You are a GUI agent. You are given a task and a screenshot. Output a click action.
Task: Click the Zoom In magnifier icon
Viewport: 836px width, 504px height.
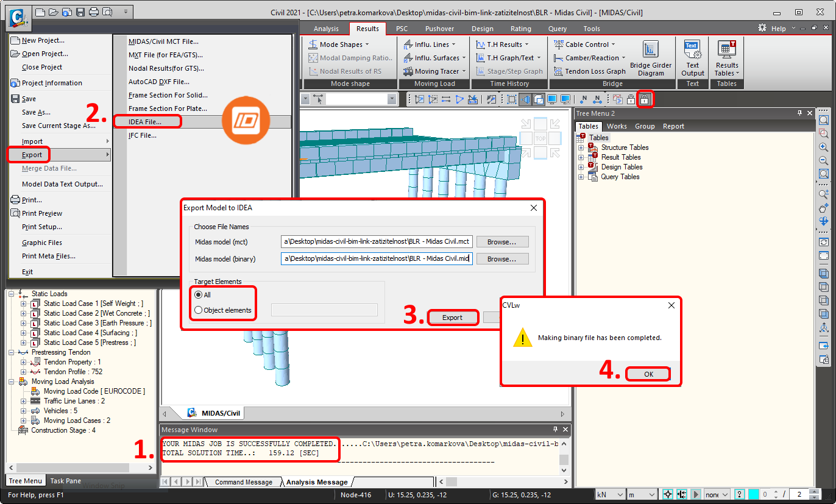pos(824,147)
